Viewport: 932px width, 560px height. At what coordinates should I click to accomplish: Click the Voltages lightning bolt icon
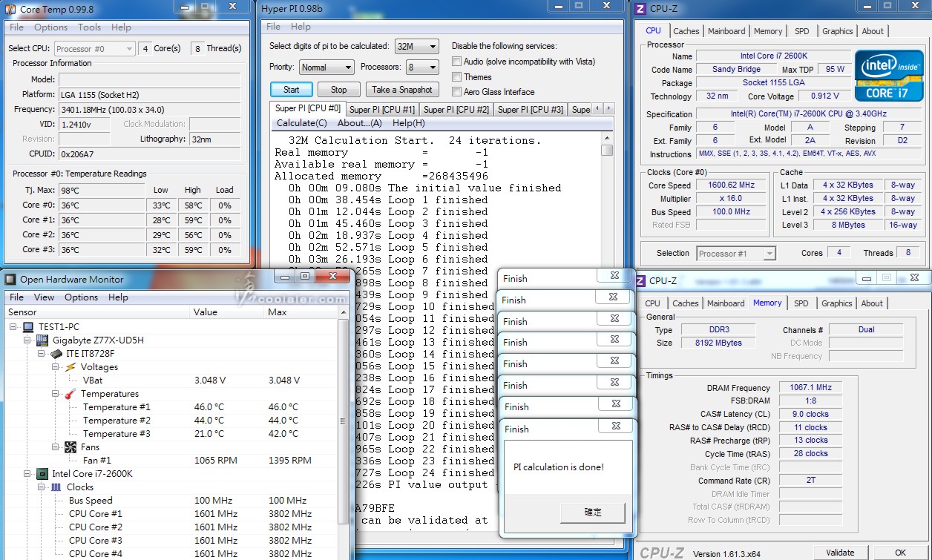(70, 367)
